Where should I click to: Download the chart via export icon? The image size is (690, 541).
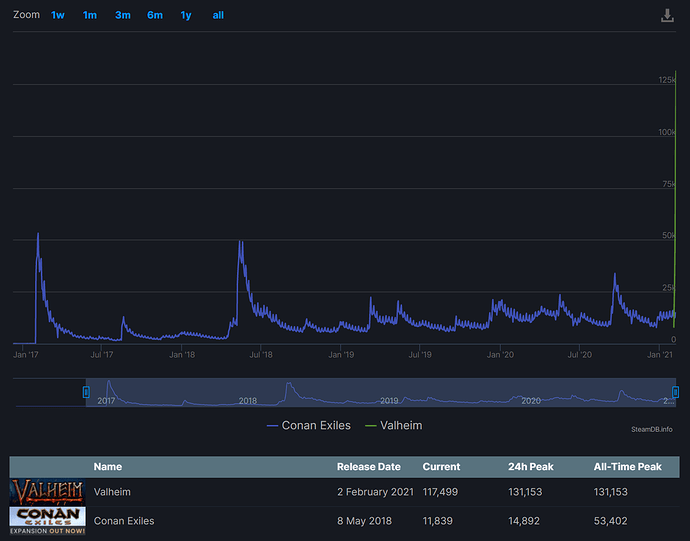[x=667, y=15]
